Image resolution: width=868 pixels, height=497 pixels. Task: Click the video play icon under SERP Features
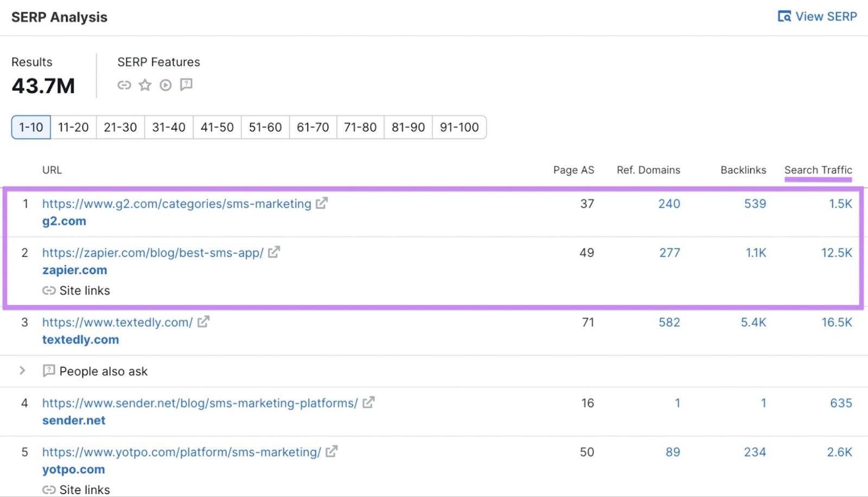coord(165,85)
